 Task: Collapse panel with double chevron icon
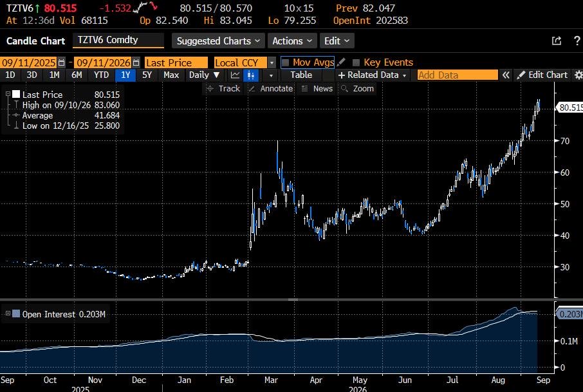point(506,75)
